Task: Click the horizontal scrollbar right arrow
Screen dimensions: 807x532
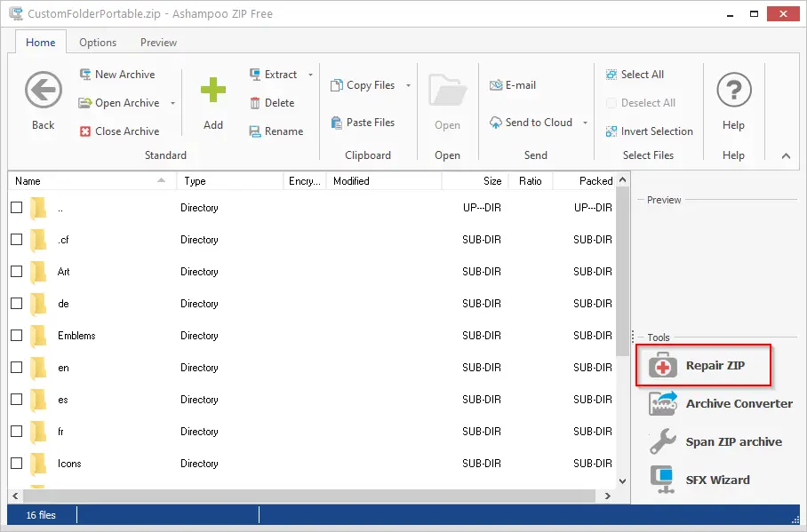Action: 608,496
